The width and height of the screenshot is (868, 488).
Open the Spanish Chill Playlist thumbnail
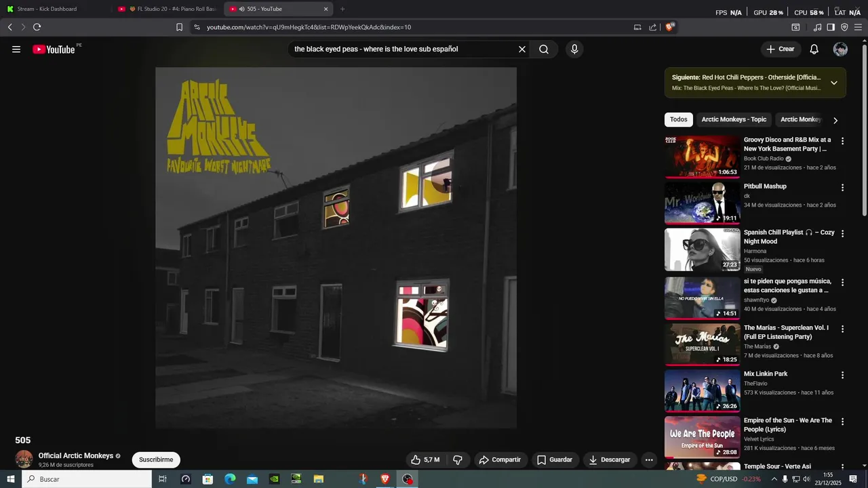(702, 249)
